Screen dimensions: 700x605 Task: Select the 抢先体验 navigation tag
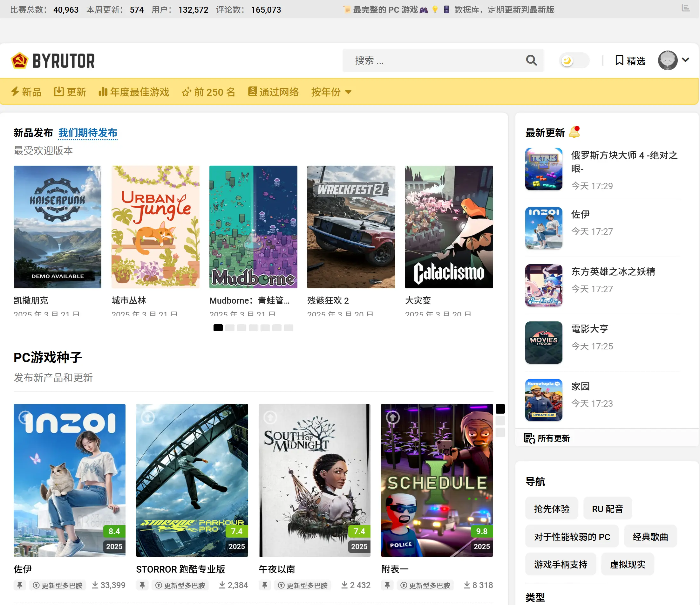(551, 508)
